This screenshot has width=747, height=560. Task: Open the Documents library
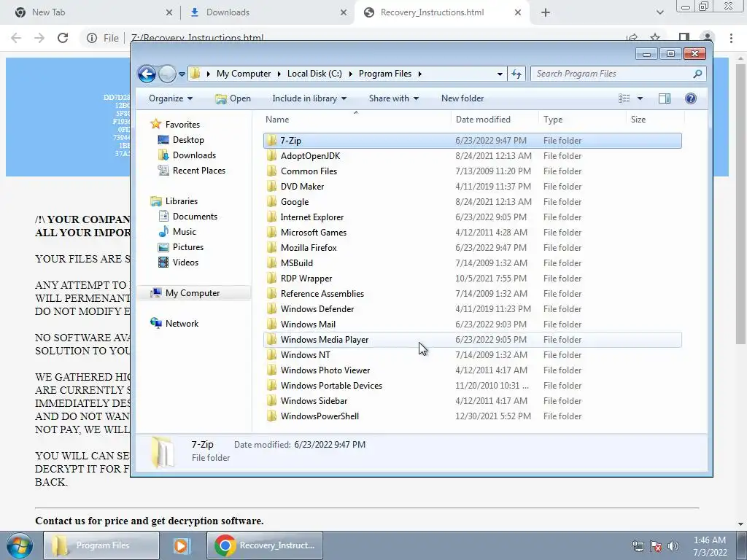(x=195, y=216)
